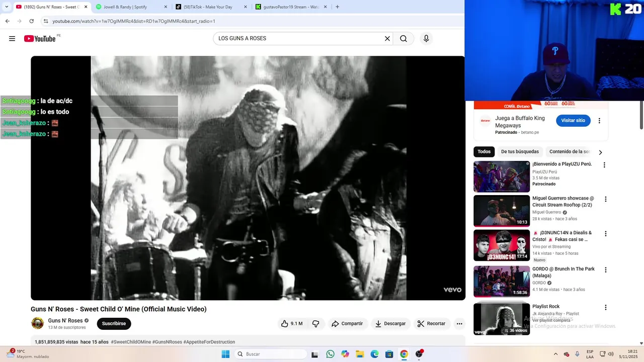644x362 pixels.
Task: Go to the YouTube home logo
Action: pyautogui.click(x=40, y=39)
